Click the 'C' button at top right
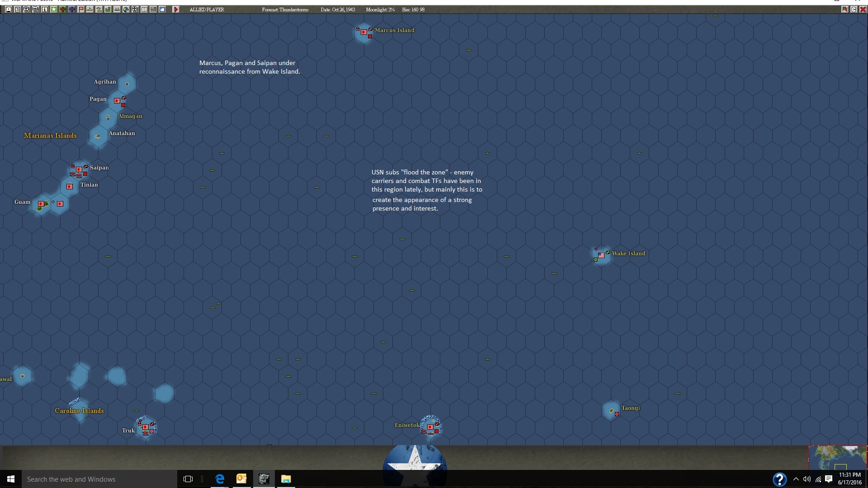 tap(854, 9)
